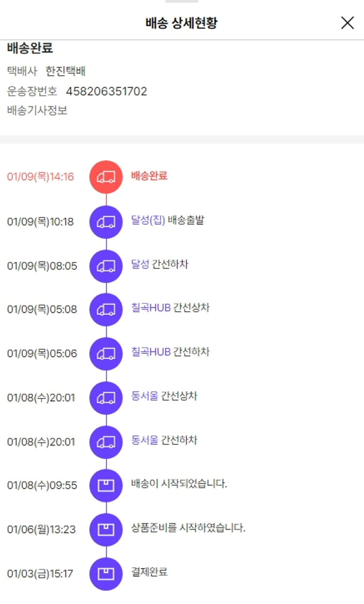Click the 동서울 link in the 간선하차 row
The height and width of the screenshot is (604, 364).
[x=145, y=440]
